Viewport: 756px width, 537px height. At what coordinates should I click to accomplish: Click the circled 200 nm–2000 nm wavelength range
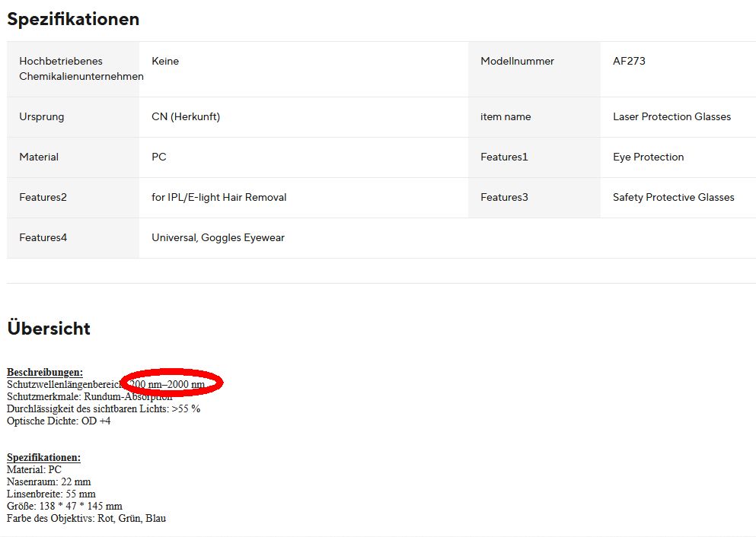(x=167, y=384)
